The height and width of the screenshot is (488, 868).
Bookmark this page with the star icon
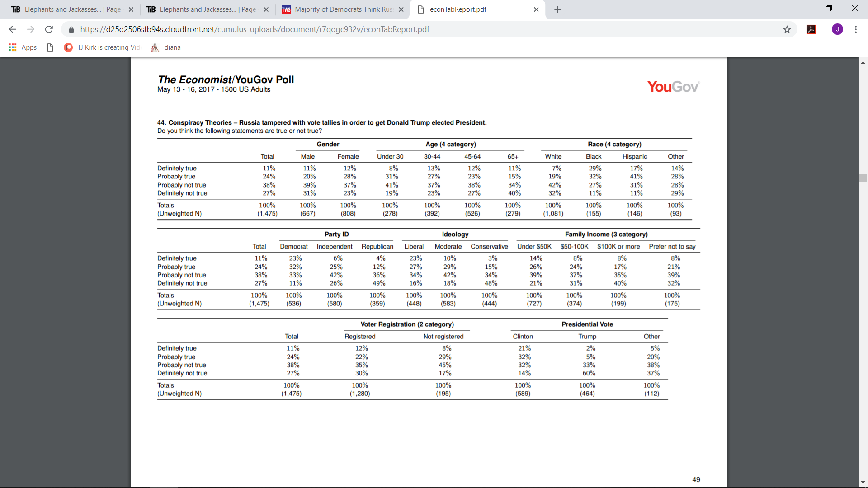click(x=787, y=29)
